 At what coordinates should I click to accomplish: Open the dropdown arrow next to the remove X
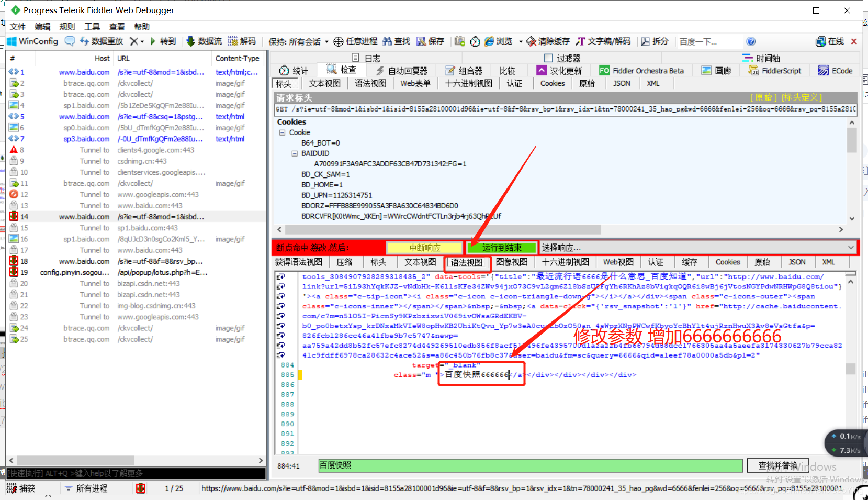click(142, 41)
